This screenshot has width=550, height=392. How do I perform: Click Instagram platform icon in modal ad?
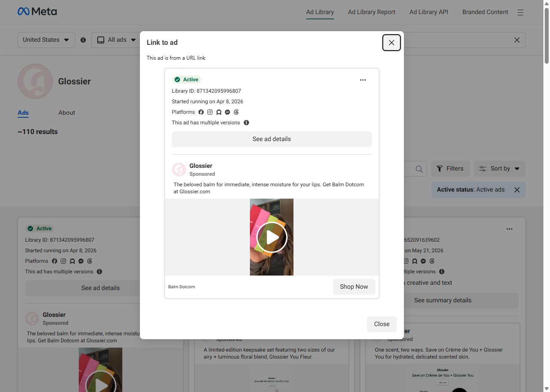(x=210, y=112)
